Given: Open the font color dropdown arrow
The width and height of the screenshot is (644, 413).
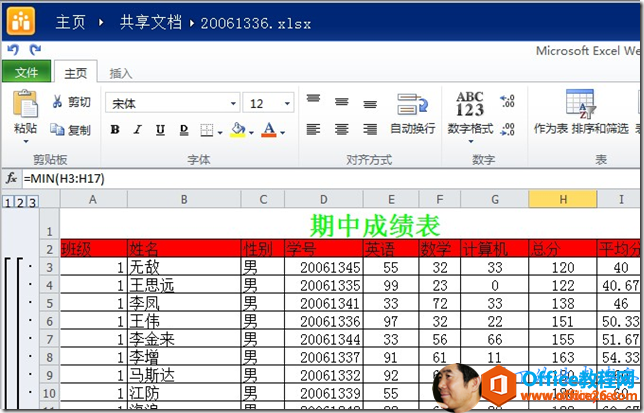Looking at the screenshot, I should (x=283, y=133).
